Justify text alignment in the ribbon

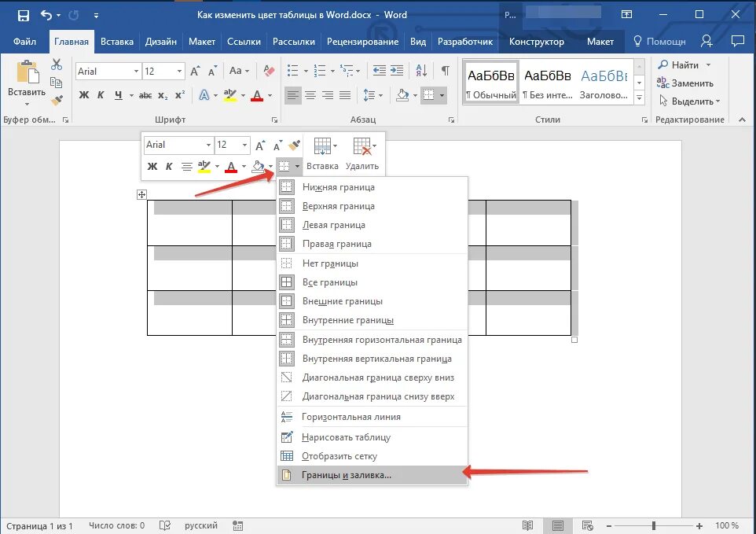coord(345,95)
